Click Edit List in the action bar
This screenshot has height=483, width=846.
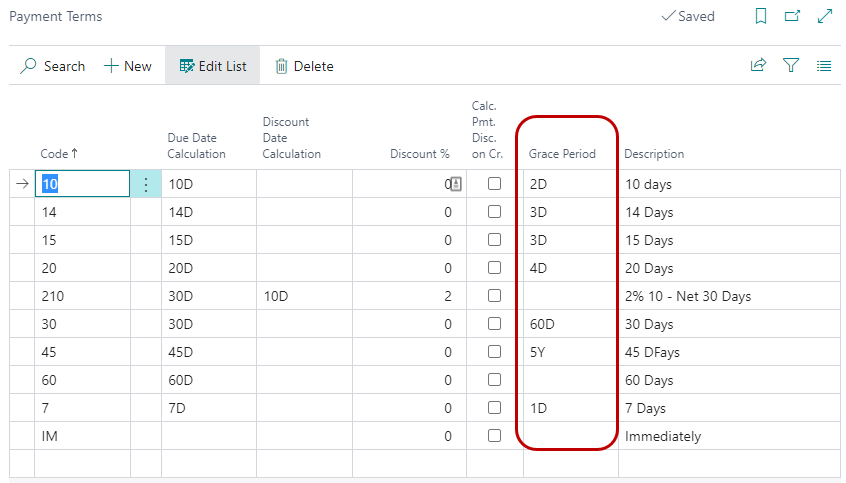(212, 66)
